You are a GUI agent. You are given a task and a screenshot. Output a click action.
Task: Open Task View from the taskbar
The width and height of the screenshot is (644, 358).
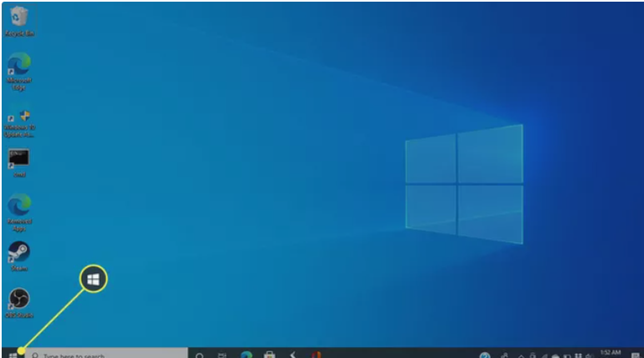tap(222, 356)
